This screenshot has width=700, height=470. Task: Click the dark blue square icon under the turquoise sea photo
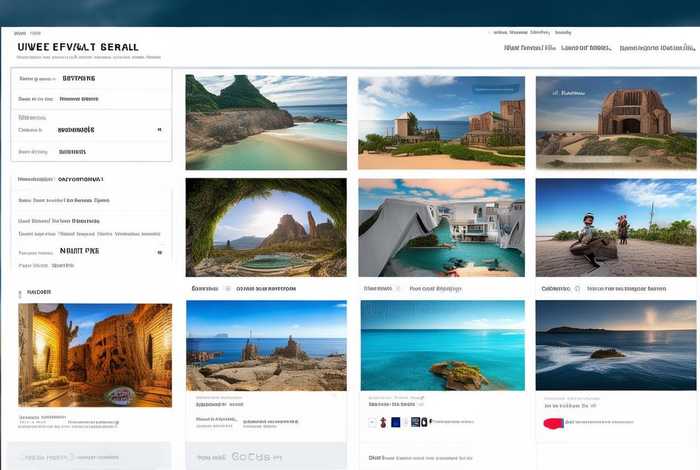(x=395, y=422)
